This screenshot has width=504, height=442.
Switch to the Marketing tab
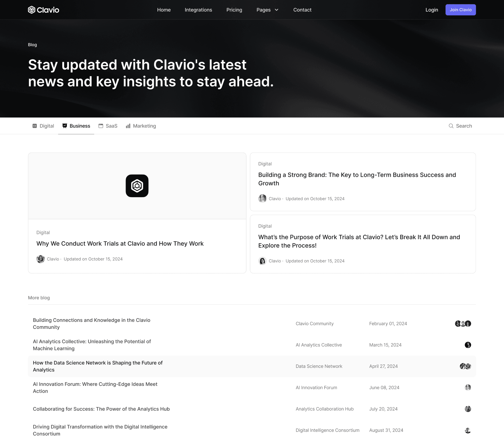tap(141, 126)
